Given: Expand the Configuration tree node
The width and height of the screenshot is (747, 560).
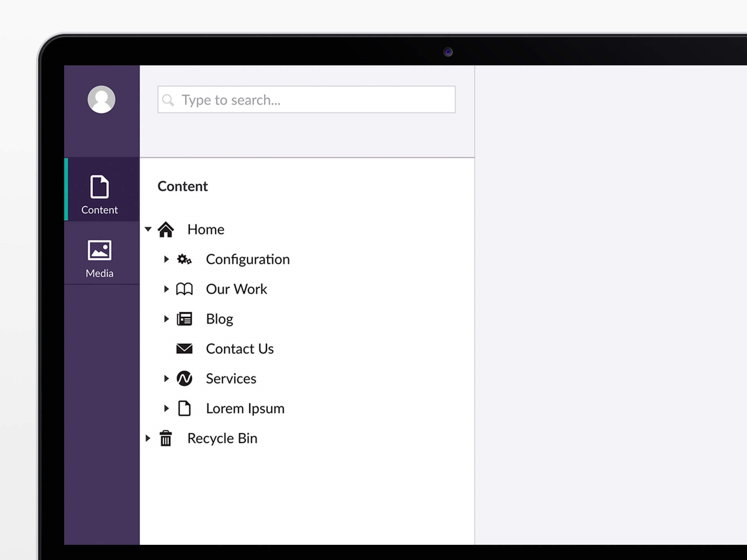Looking at the screenshot, I should [167, 259].
